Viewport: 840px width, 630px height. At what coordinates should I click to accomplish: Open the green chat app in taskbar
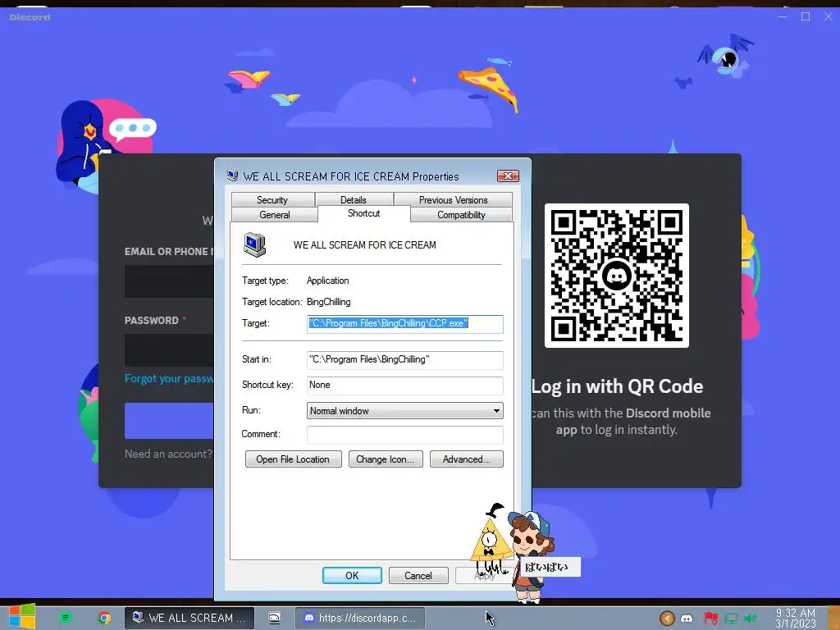tap(66, 618)
